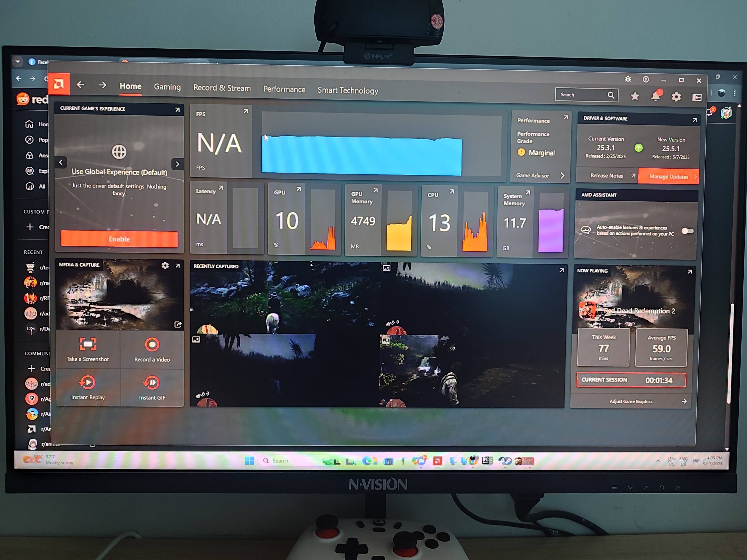Expand Current Game's Experience panel arrow
Screen dimensions: 747x560
click(177, 110)
